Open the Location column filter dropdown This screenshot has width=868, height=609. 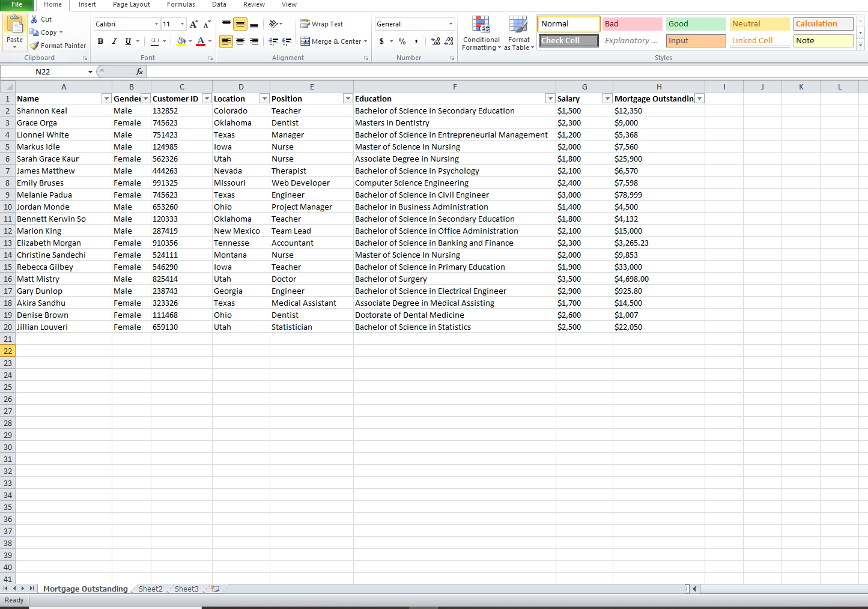point(264,98)
